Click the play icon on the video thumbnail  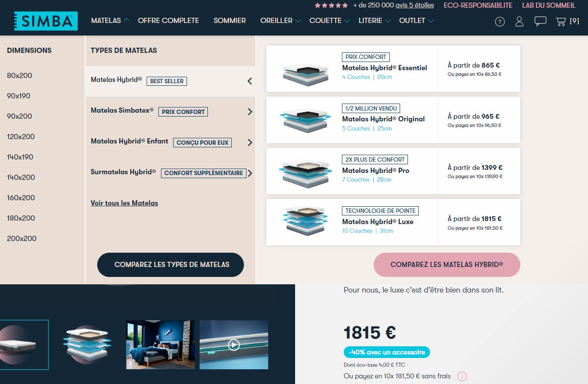click(234, 345)
